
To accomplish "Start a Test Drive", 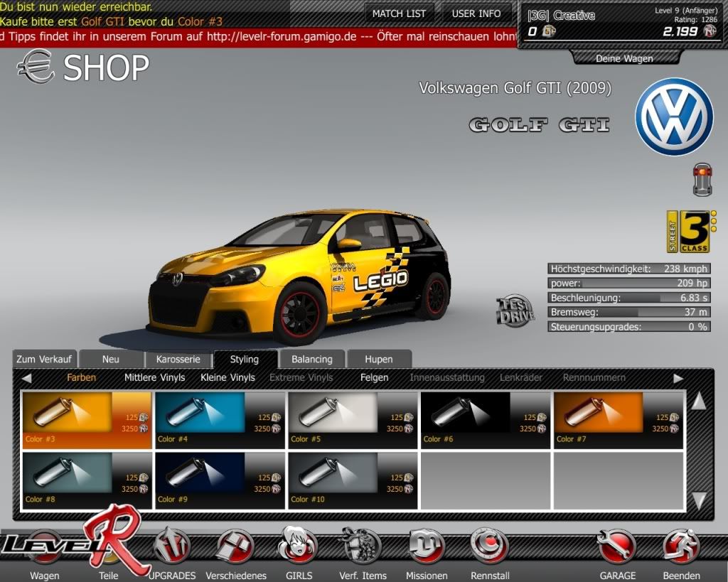I will (x=515, y=311).
